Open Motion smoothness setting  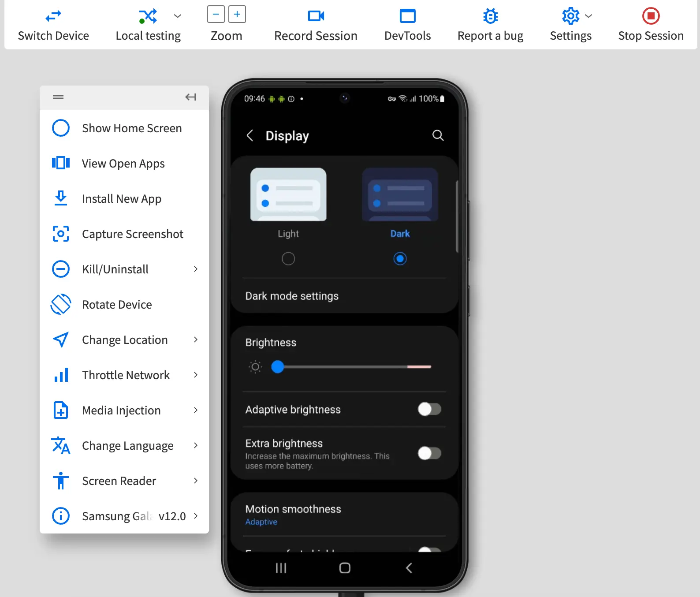coord(293,514)
